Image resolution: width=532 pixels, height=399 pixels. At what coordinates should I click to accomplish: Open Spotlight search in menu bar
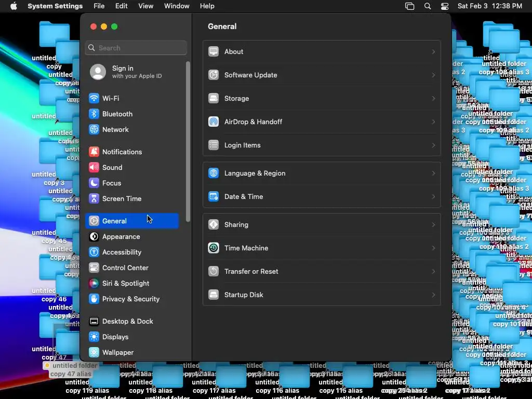click(428, 6)
